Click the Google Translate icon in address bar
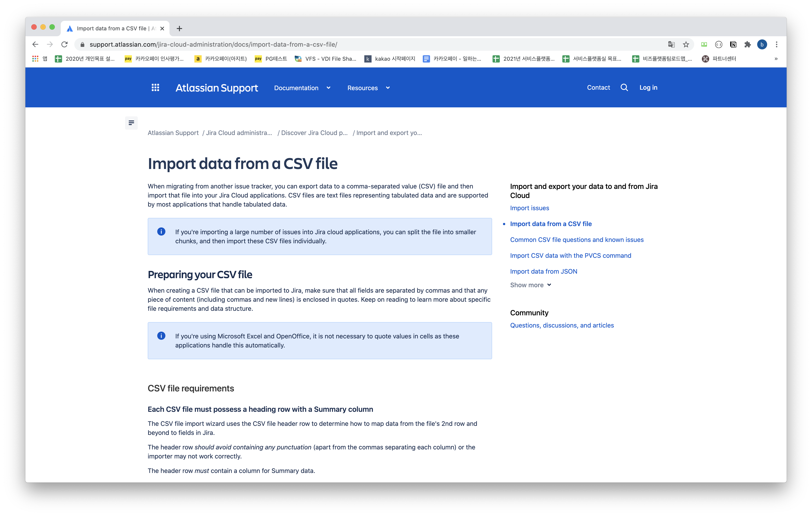This screenshot has height=516, width=812. tap(671, 44)
